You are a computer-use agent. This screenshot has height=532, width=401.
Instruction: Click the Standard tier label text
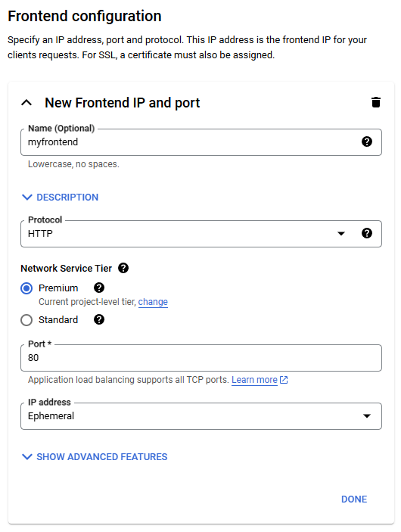(58, 319)
